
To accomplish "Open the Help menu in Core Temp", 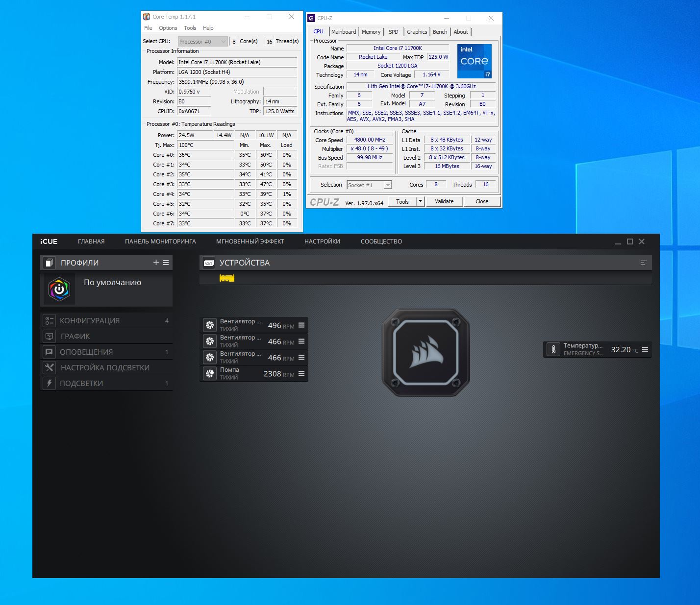I will (208, 28).
